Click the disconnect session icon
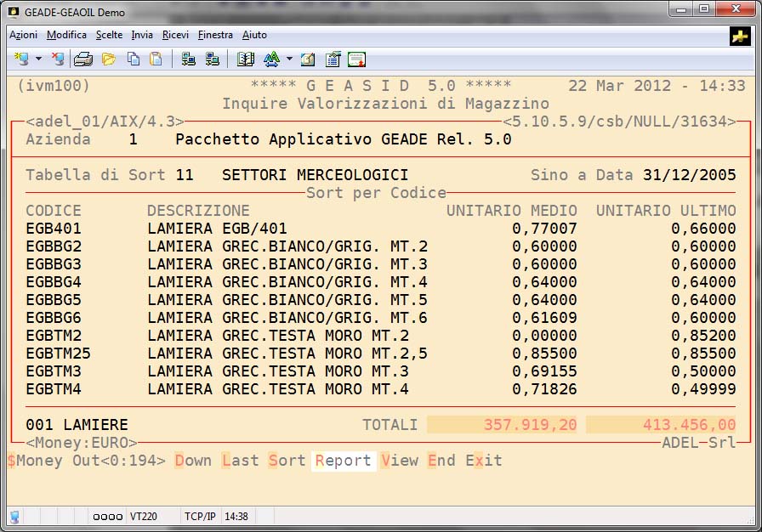 (x=57, y=59)
